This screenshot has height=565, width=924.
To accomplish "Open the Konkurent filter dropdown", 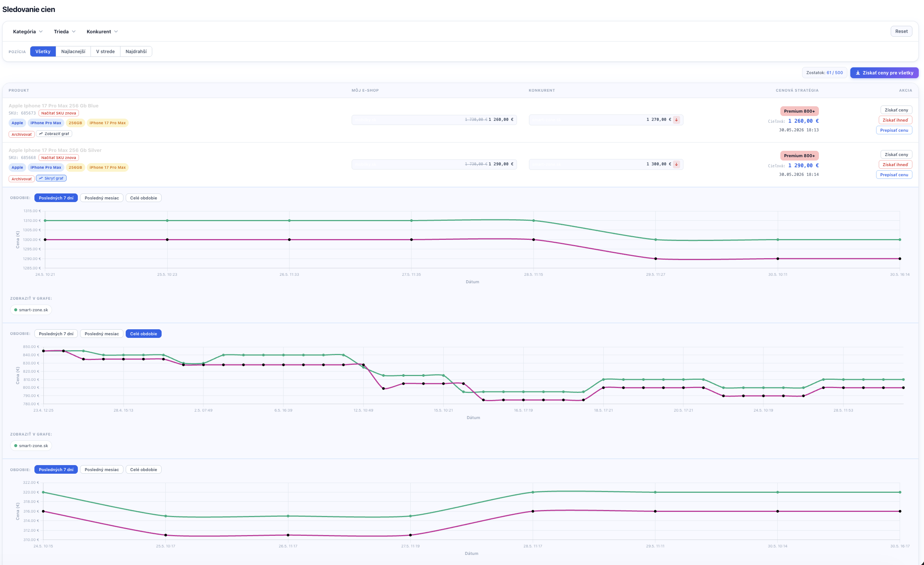I will tap(102, 31).
